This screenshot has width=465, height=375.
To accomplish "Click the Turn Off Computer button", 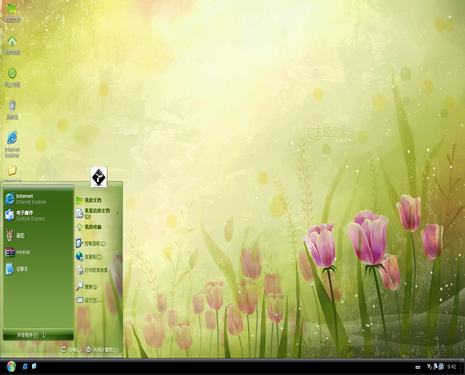I will coord(102,349).
